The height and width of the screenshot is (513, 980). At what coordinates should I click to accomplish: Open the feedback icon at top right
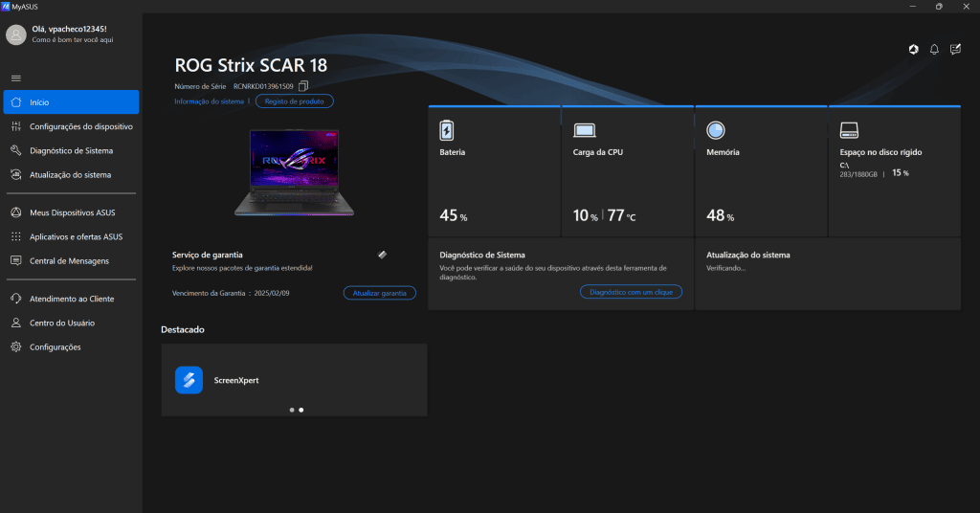tap(956, 50)
